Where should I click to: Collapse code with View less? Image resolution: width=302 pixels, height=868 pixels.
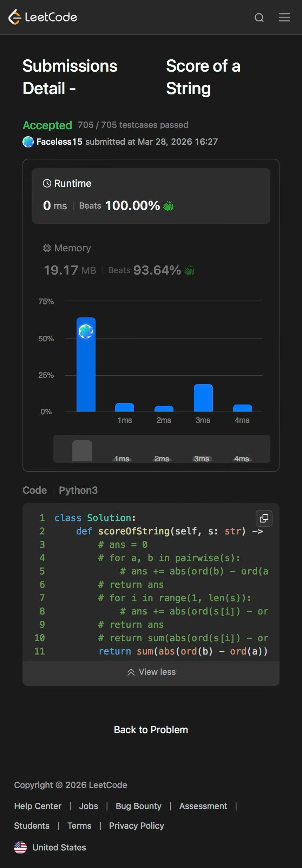point(151,672)
